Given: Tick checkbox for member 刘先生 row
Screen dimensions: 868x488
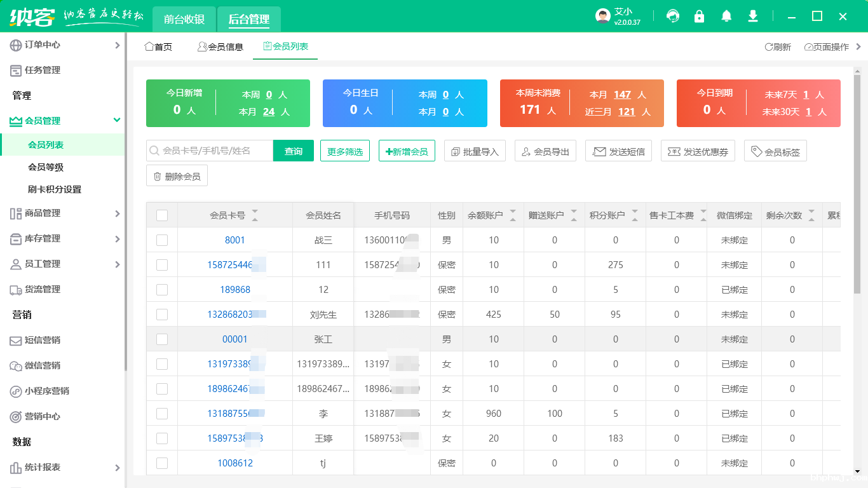Looking at the screenshot, I should click(x=162, y=315).
